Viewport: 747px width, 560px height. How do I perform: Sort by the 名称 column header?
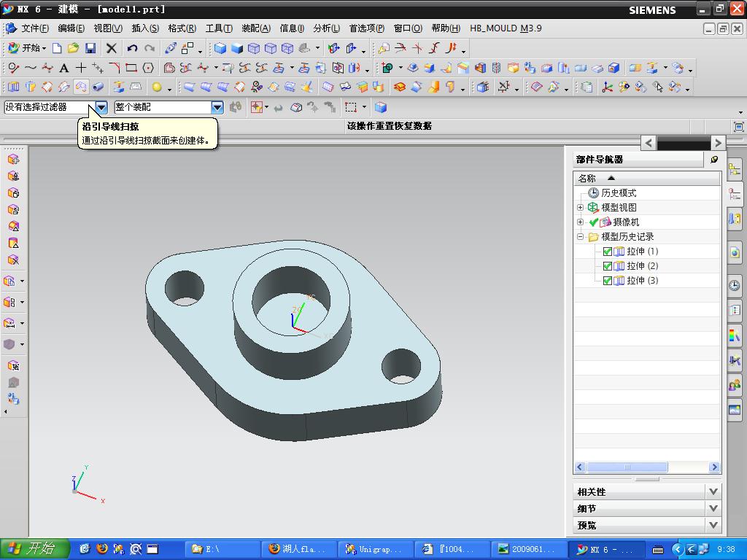point(646,178)
